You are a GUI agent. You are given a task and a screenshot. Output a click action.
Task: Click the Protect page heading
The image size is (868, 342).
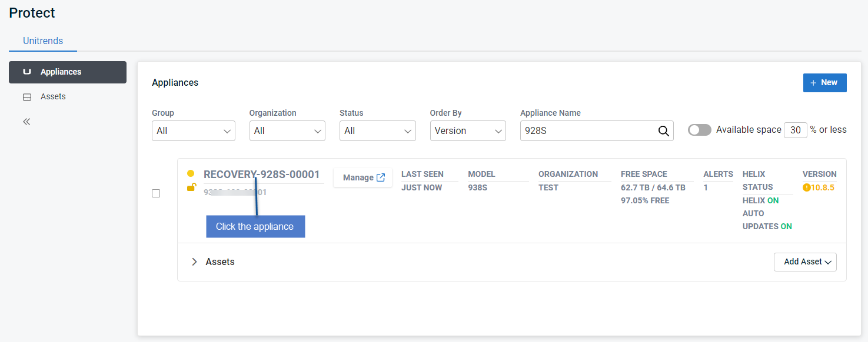(x=32, y=12)
